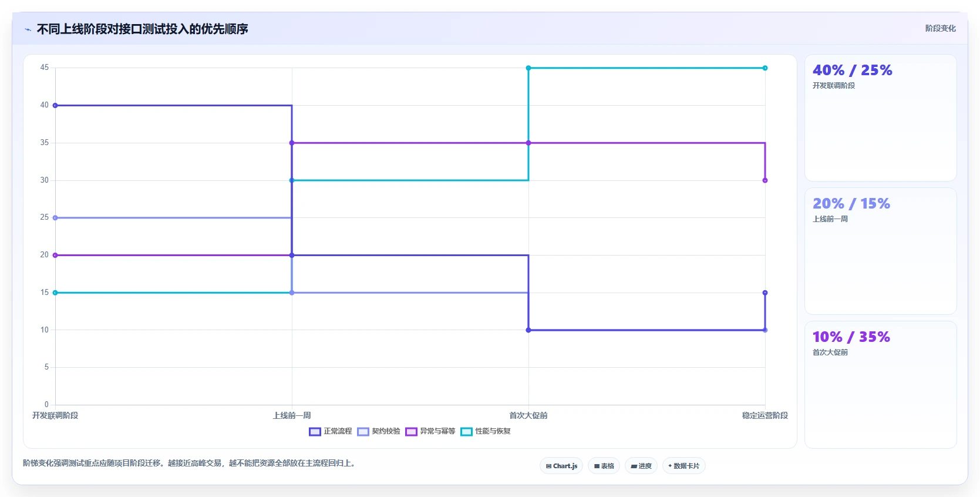The height and width of the screenshot is (497, 980).
Task: Click the 开发联调阶段 caption in first stat card
Action: pyautogui.click(x=834, y=86)
